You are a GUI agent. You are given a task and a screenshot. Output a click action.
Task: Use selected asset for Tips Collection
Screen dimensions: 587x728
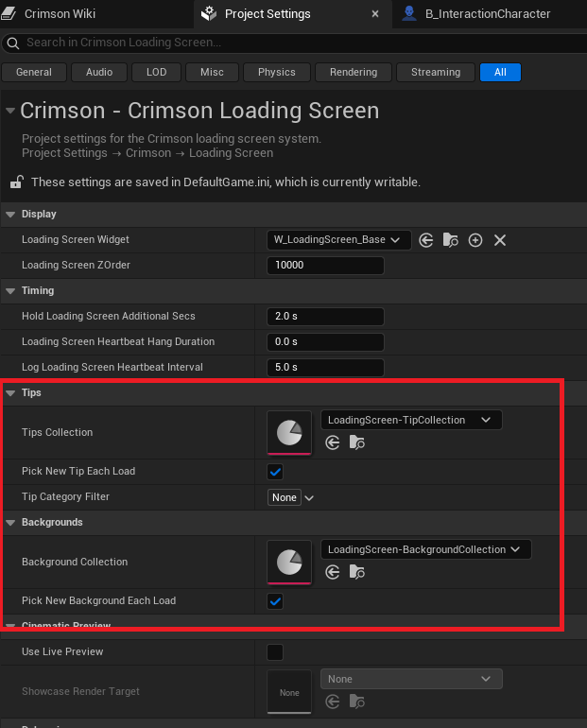pyautogui.click(x=332, y=442)
